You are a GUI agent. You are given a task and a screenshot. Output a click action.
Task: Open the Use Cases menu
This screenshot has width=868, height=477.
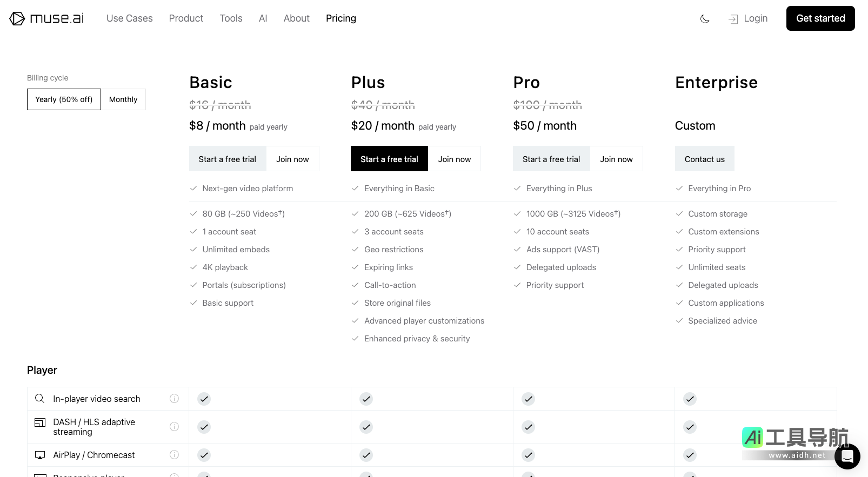tap(130, 18)
